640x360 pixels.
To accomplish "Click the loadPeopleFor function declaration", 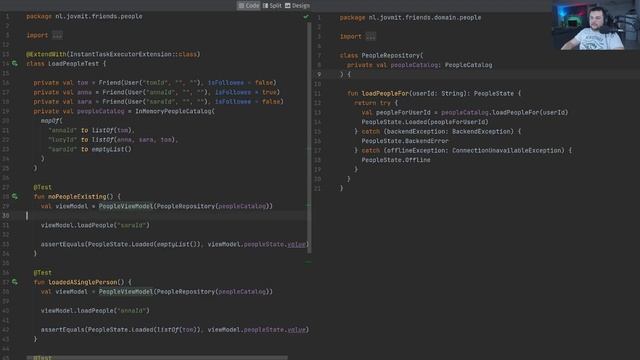I will click(x=385, y=93).
